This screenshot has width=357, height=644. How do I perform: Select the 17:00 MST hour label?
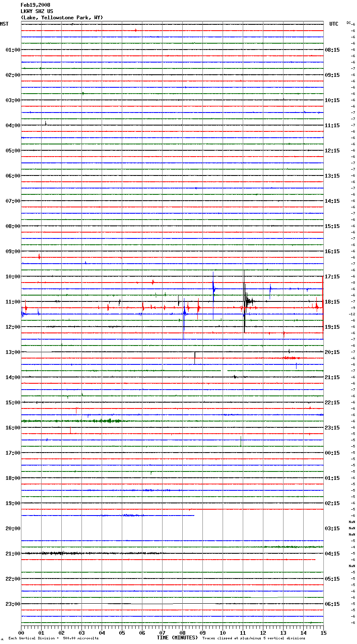(13, 453)
